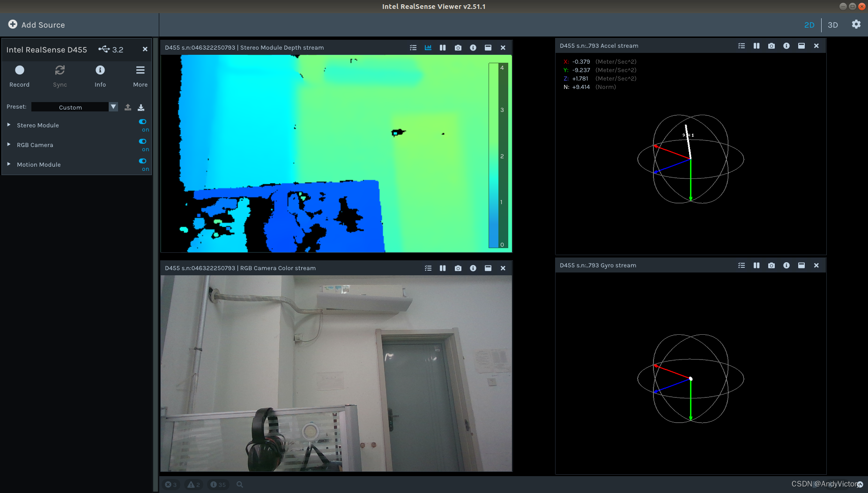
Task: Click the sidebar vertical scrollbar
Action: click(x=156, y=265)
